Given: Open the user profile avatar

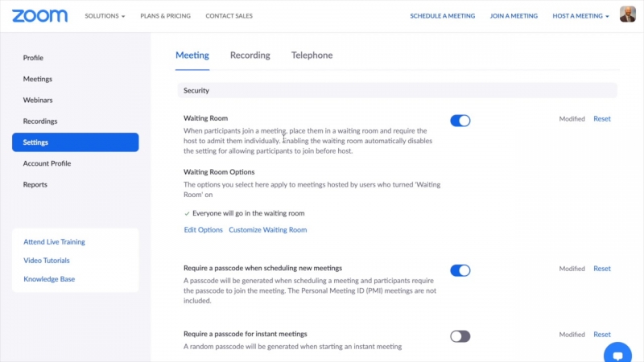Looking at the screenshot, I should point(627,14).
